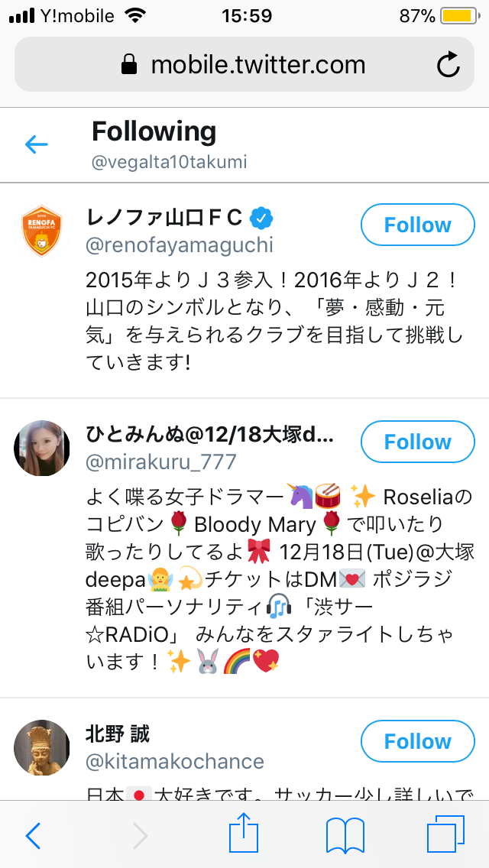Follow the ひとみんぬ account
The width and height of the screenshot is (489, 868).
coord(417,442)
